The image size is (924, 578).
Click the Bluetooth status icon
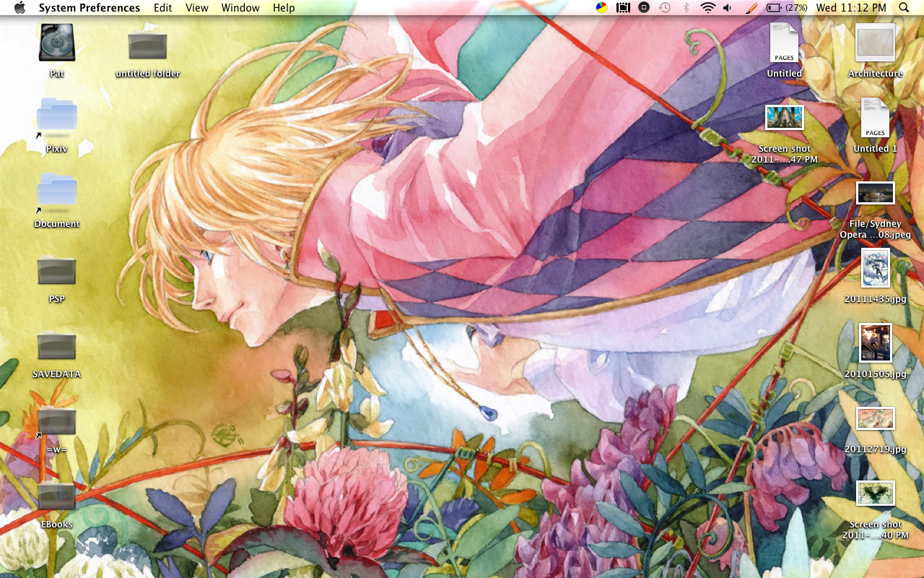[x=687, y=8]
